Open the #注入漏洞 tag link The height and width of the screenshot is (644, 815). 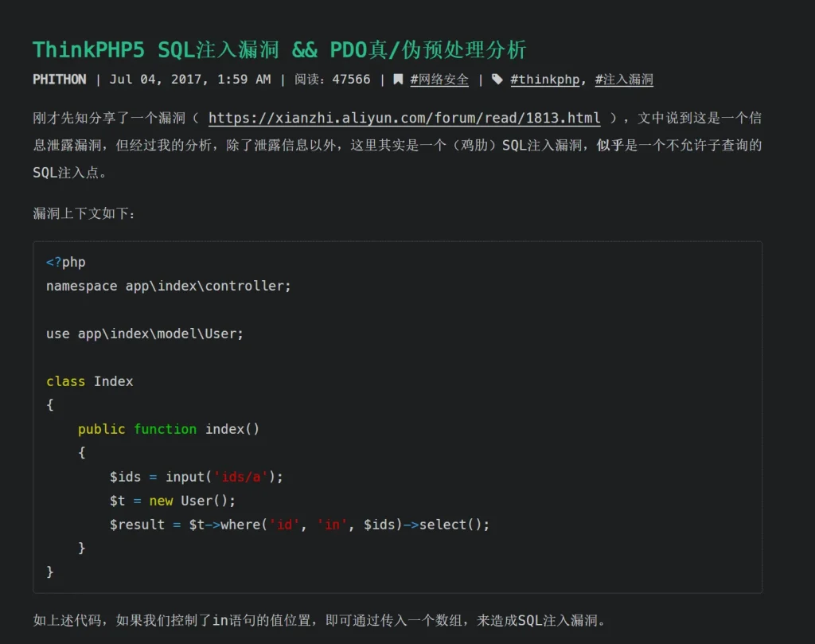[624, 80]
